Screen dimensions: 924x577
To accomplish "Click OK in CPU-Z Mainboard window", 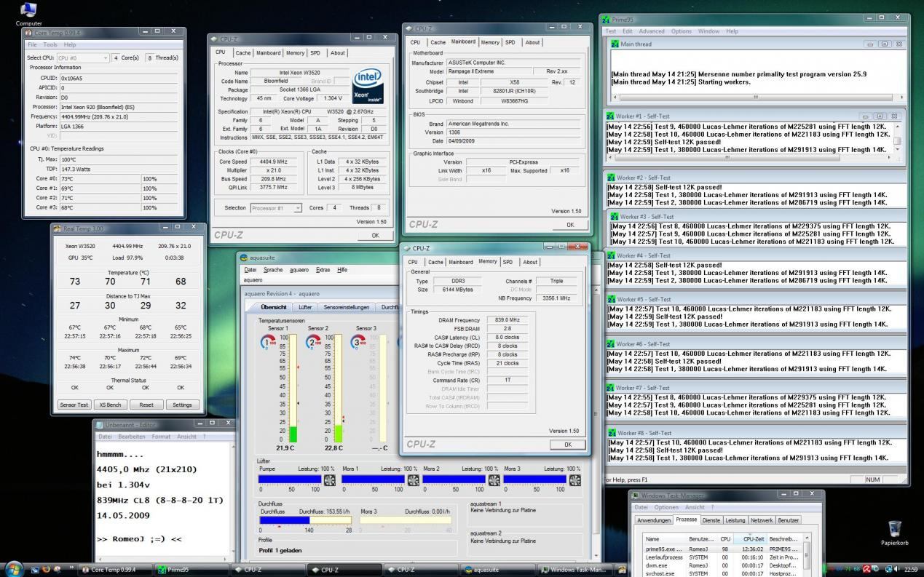I will tap(570, 225).
